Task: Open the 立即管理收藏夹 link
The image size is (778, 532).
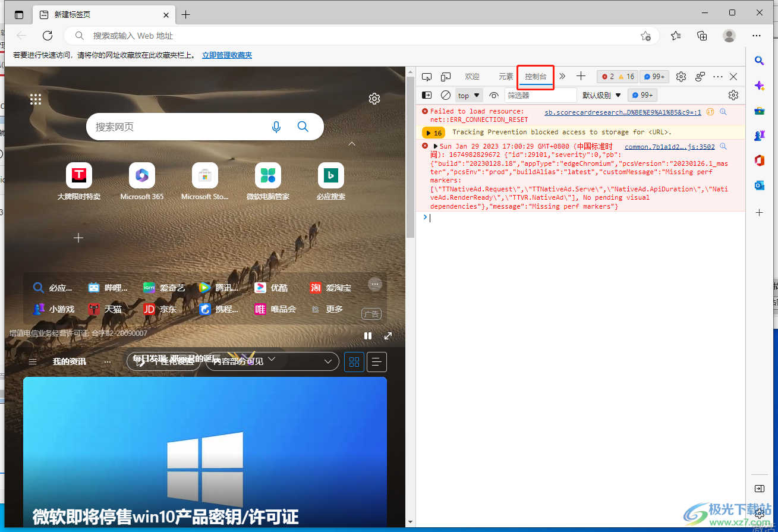Action: [x=227, y=55]
